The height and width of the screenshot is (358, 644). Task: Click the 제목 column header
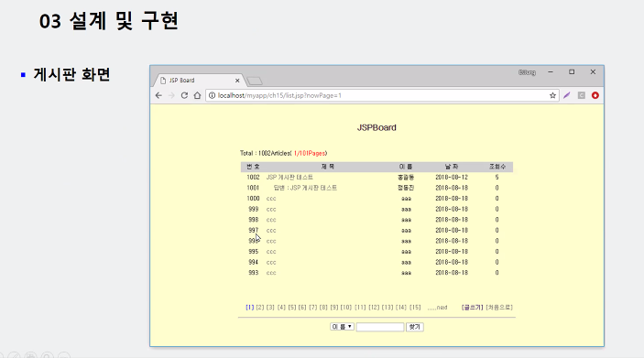(x=328, y=167)
